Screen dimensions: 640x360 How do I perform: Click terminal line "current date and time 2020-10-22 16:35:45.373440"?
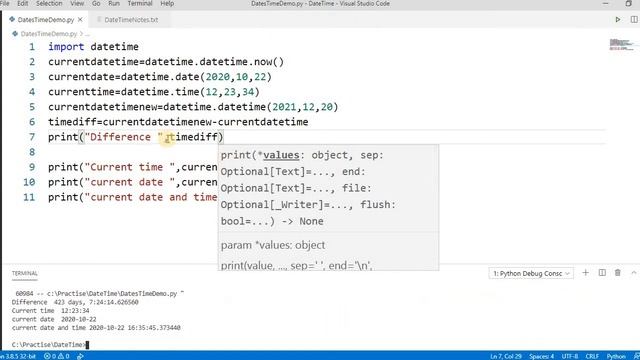click(96, 328)
